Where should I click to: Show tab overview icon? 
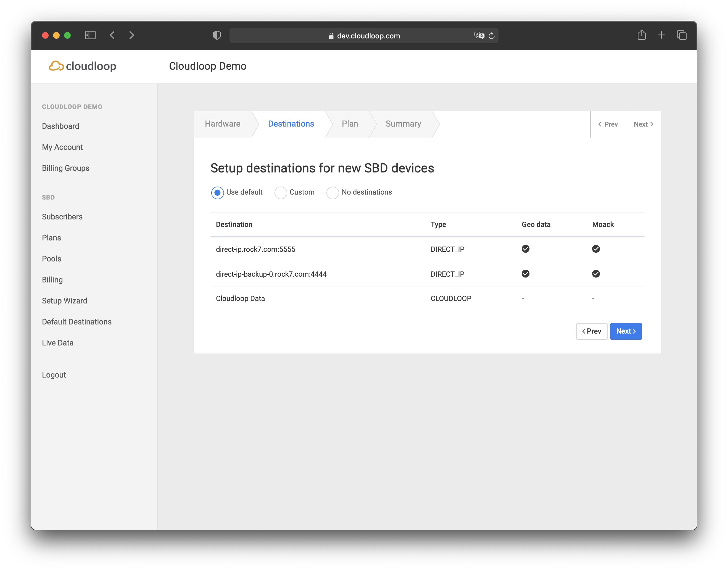point(681,35)
